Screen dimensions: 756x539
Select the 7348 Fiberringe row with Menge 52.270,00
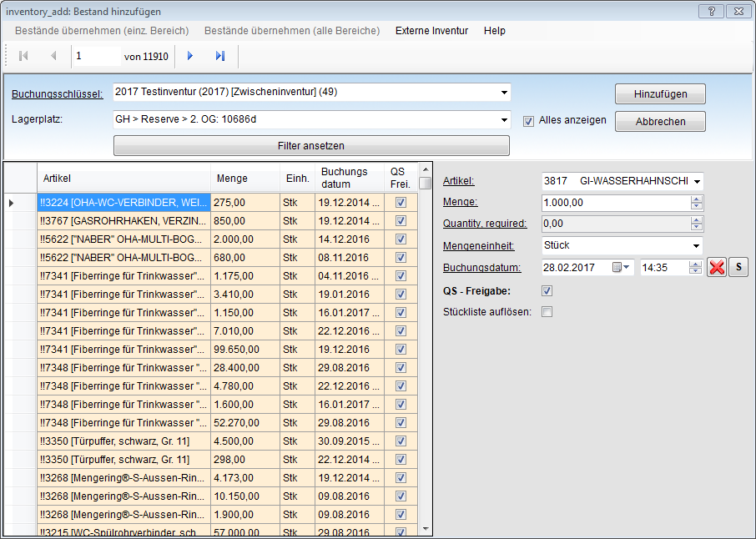coord(211,423)
